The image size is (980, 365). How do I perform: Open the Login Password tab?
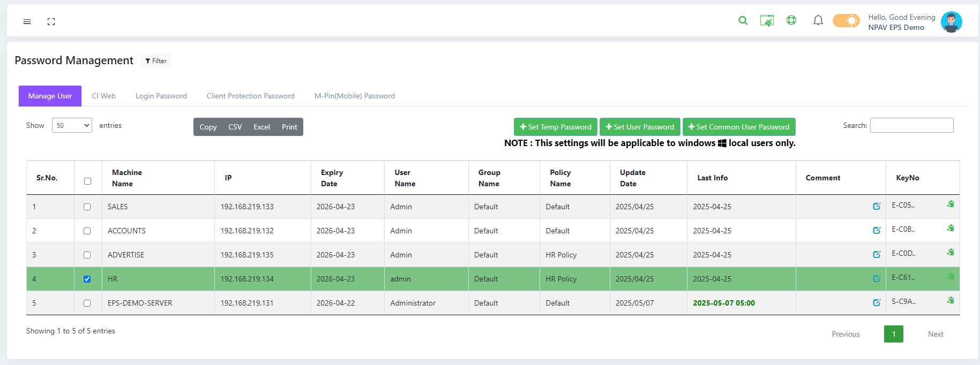pos(161,96)
